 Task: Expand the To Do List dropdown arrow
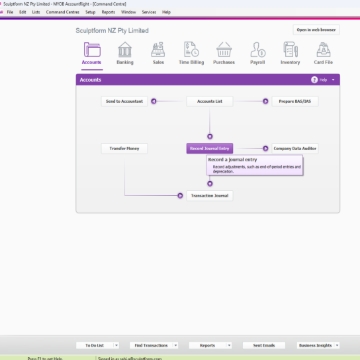[x=116, y=345]
